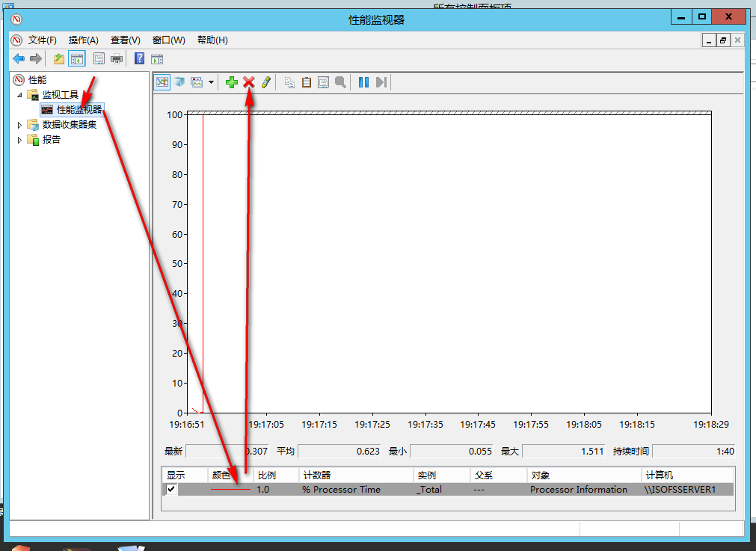Click the Update Data step icon
This screenshot has width=756, height=551.
point(381,82)
